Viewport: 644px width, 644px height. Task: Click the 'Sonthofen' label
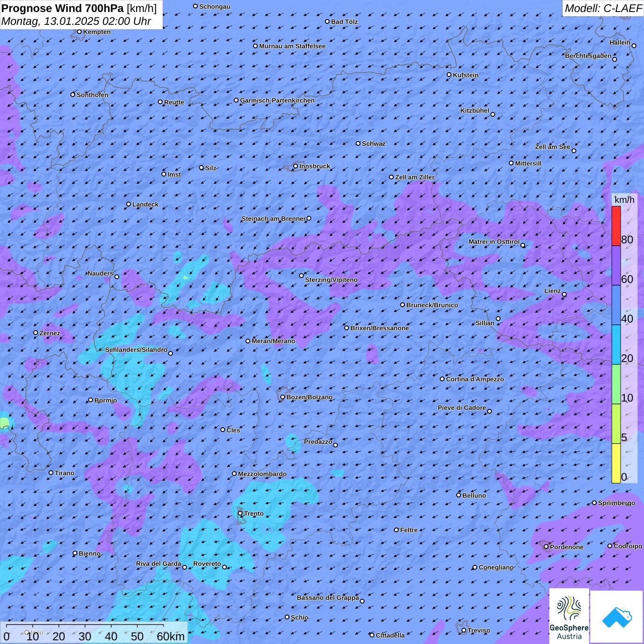coord(92,95)
